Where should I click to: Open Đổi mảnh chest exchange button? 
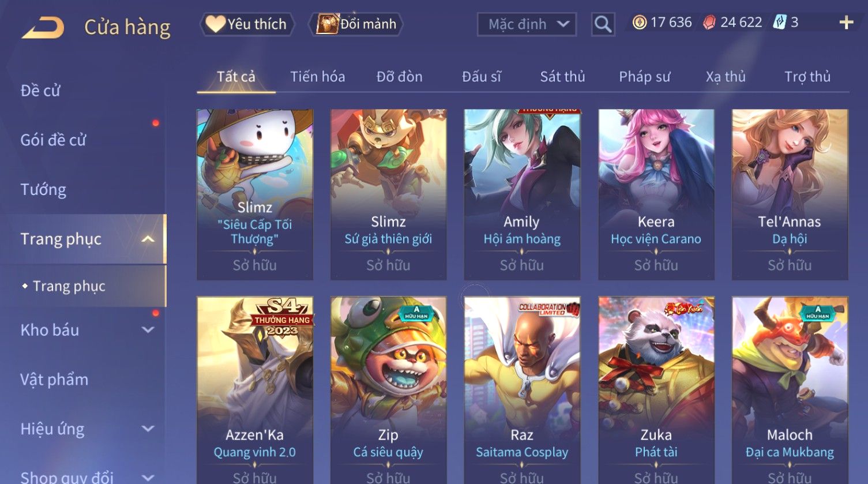[x=356, y=24]
